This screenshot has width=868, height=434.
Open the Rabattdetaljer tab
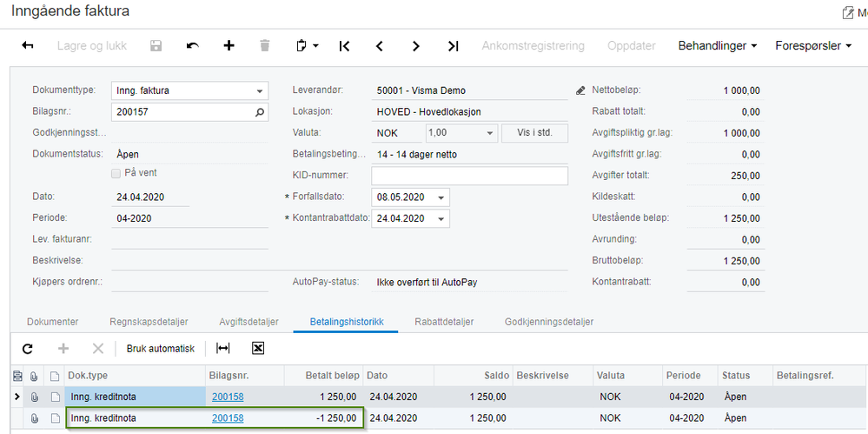444,322
